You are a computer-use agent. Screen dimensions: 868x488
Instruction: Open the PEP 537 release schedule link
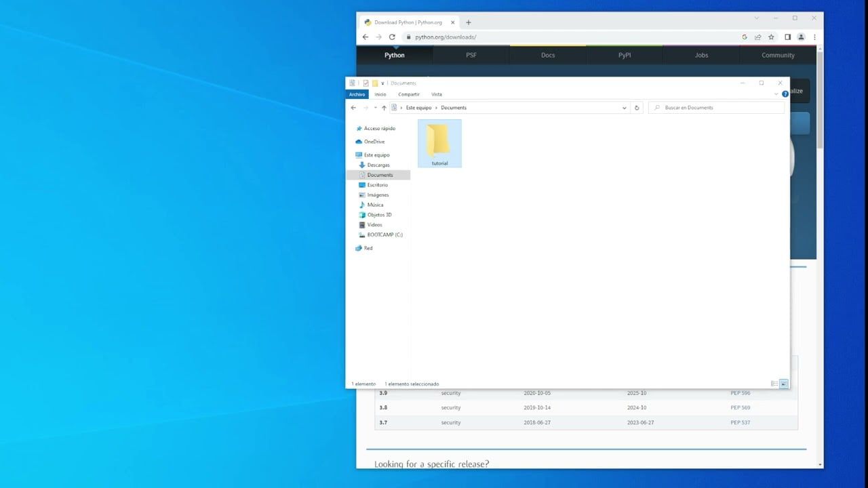[740, 422]
